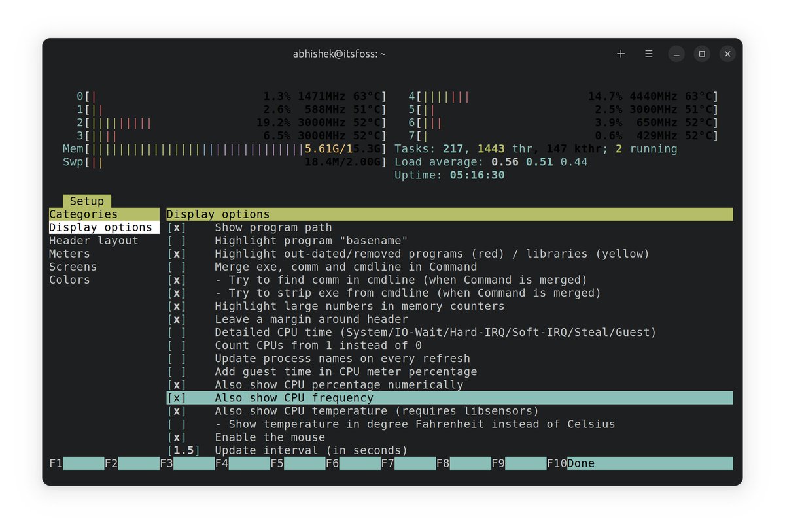Select Header layout category
The width and height of the screenshot is (785, 532).
pos(94,241)
